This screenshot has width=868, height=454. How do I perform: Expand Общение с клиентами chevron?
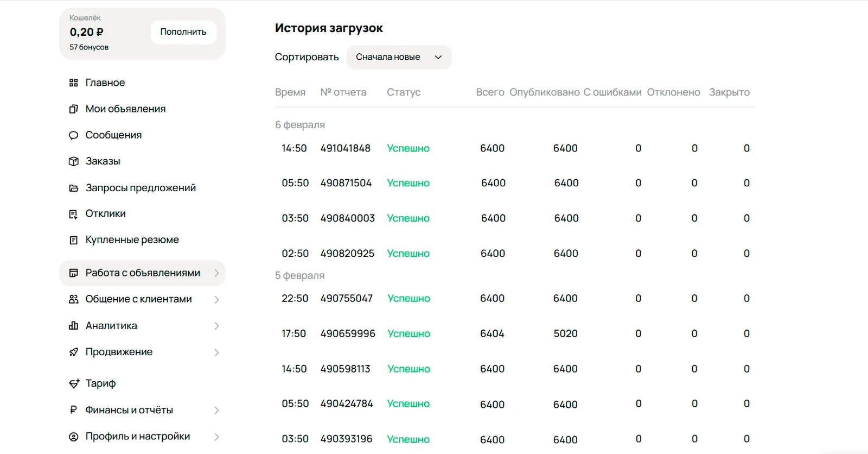[x=216, y=300]
